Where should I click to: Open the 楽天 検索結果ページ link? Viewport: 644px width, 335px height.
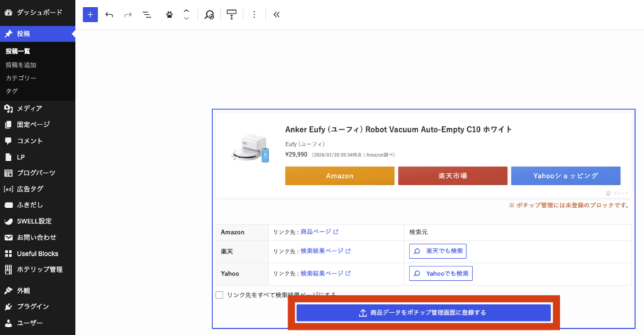pyautogui.click(x=325, y=251)
